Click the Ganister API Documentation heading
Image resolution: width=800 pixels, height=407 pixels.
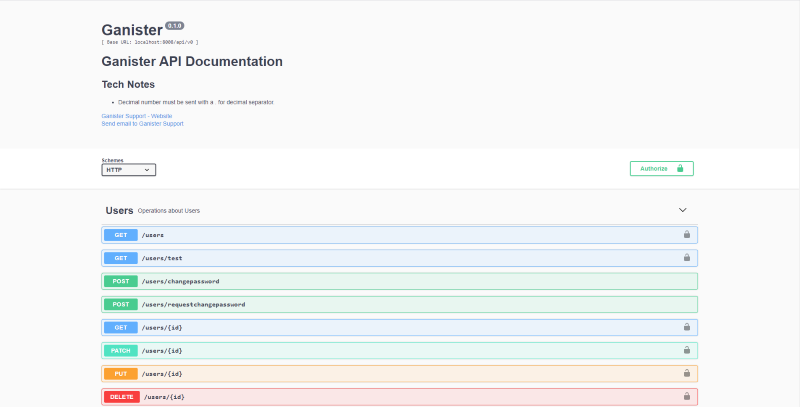click(192, 61)
